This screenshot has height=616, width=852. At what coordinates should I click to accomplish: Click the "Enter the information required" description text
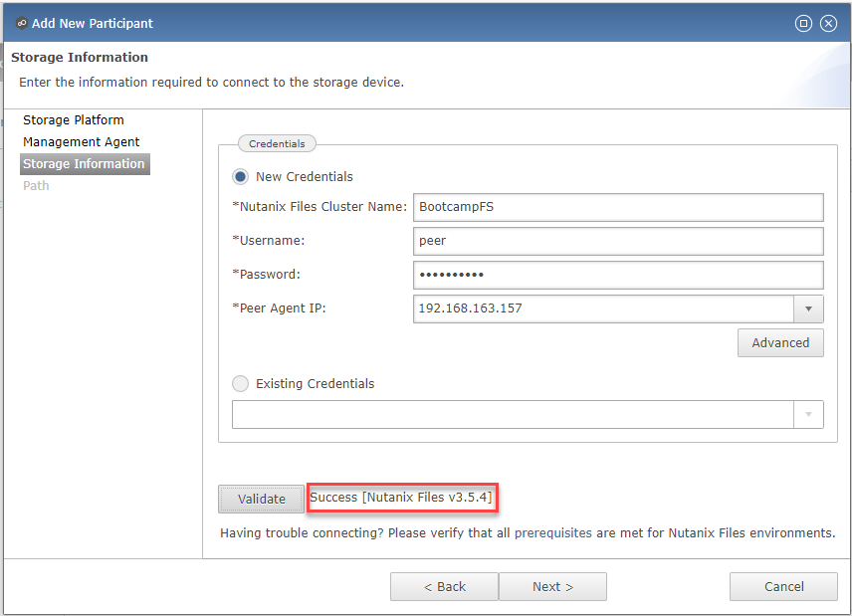click(211, 83)
